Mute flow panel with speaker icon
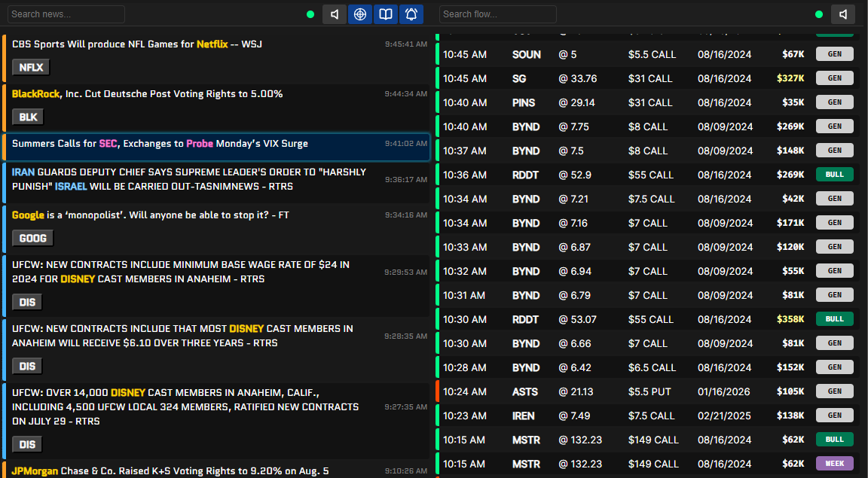This screenshot has width=868, height=478. [843, 14]
